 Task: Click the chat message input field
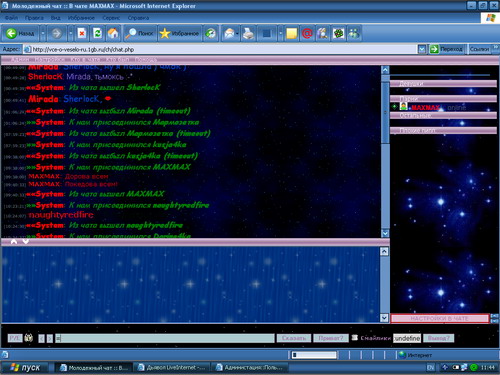click(x=165, y=338)
